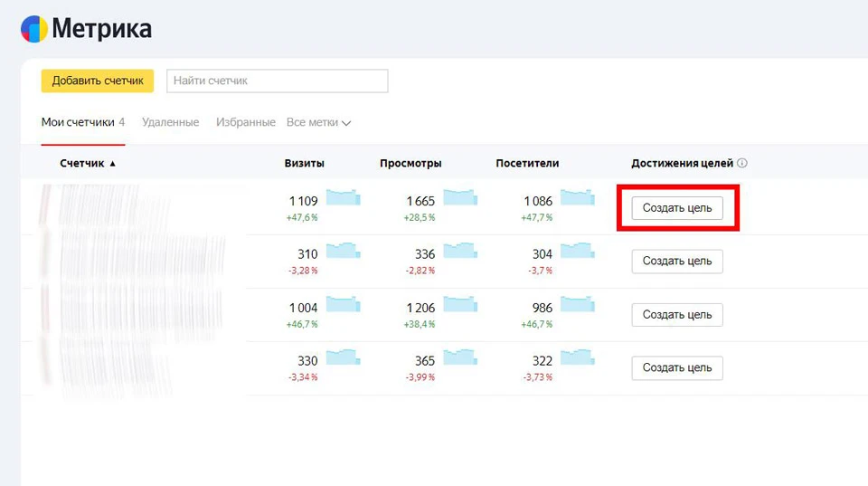Click Создать цель in the 1 109 visits row
The height and width of the screenshot is (486, 868).
click(677, 208)
